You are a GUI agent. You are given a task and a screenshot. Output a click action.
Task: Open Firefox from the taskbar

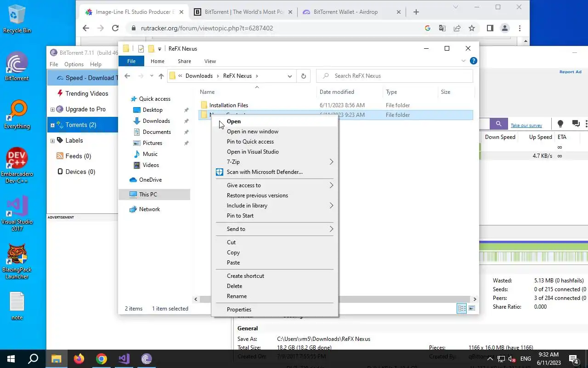point(79,359)
